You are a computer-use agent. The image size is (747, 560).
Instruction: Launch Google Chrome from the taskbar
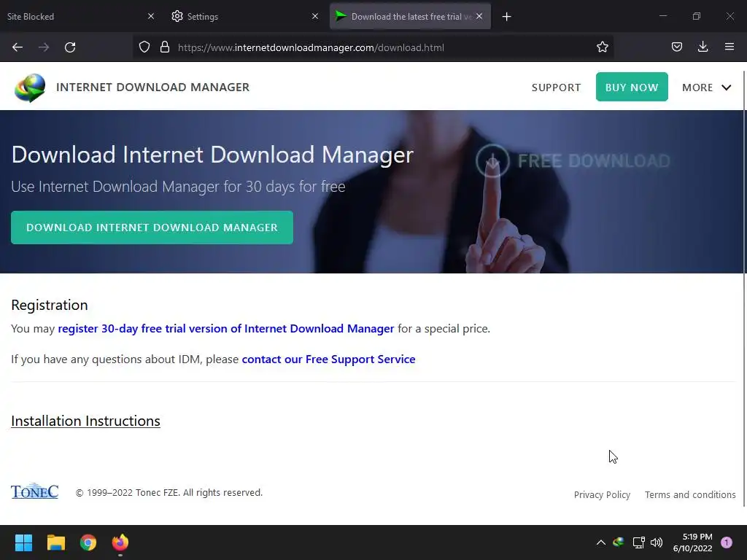click(x=88, y=542)
